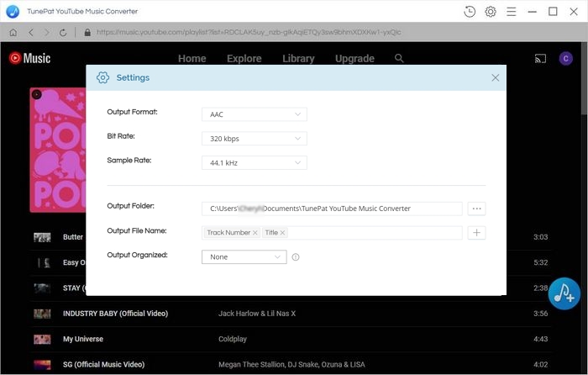Click the Settings dialog gear icon
Image resolution: width=588 pixels, height=375 pixels.
pos(102,77)
